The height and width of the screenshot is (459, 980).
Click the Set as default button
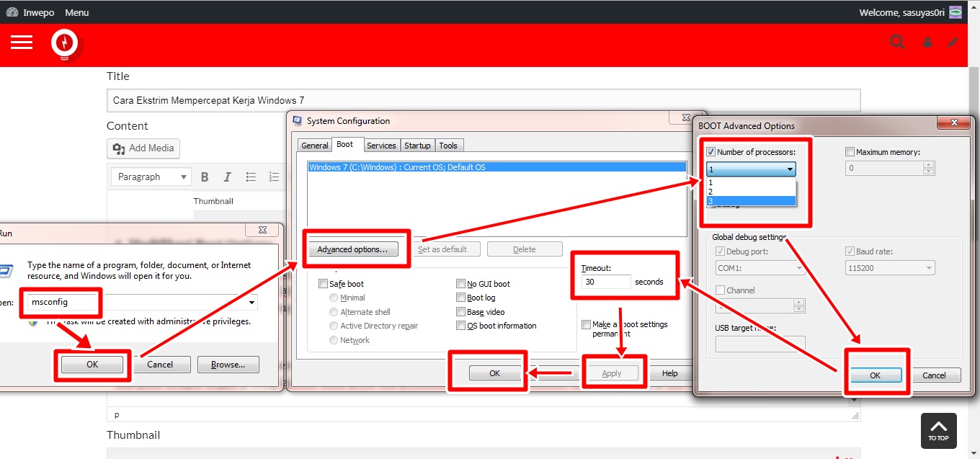point(442,249)
